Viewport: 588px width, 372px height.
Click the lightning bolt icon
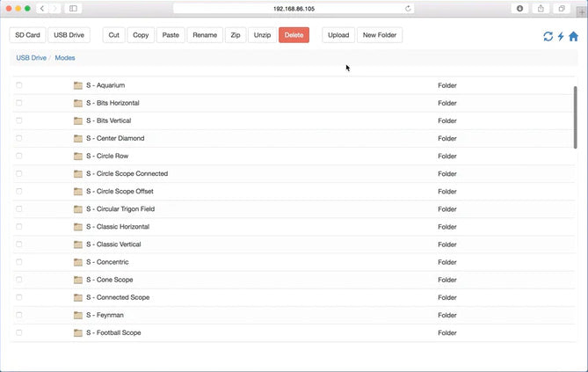[x=561, y=36]
